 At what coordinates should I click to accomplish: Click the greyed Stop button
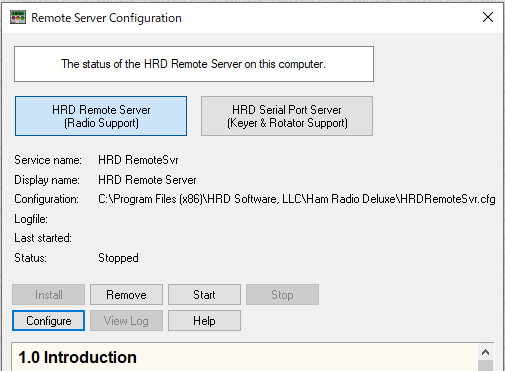[x=282, y=294]
